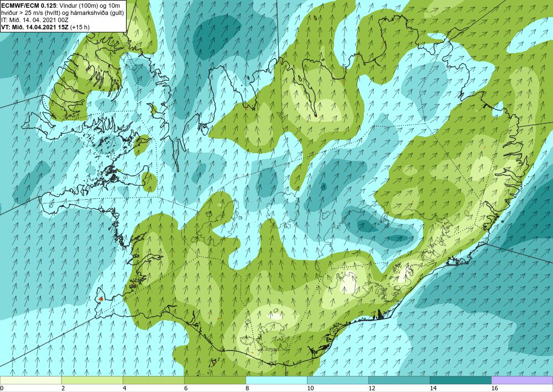Click the "4" label on the wind scale
The height and width of the screenshot is (392, 553).
coord(124,389)
